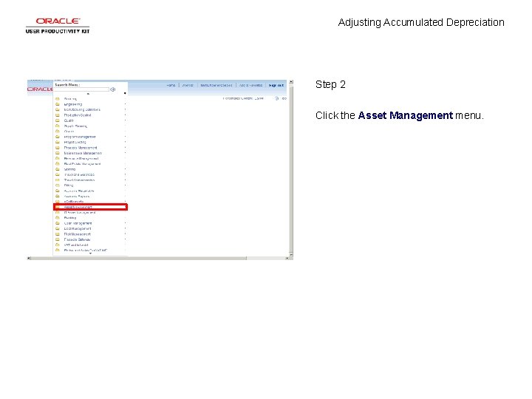Image resolution: width=532 pixels, height=399 pixels.
Task: Click the Add to Favorites link
Action: pos(250,85)
